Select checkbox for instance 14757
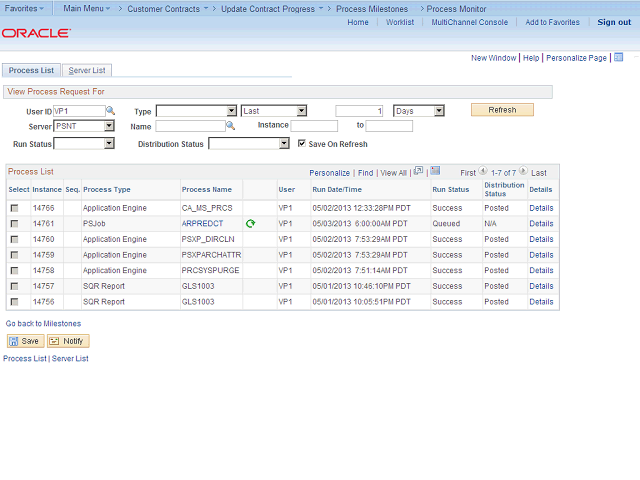 tap(14, 287)
